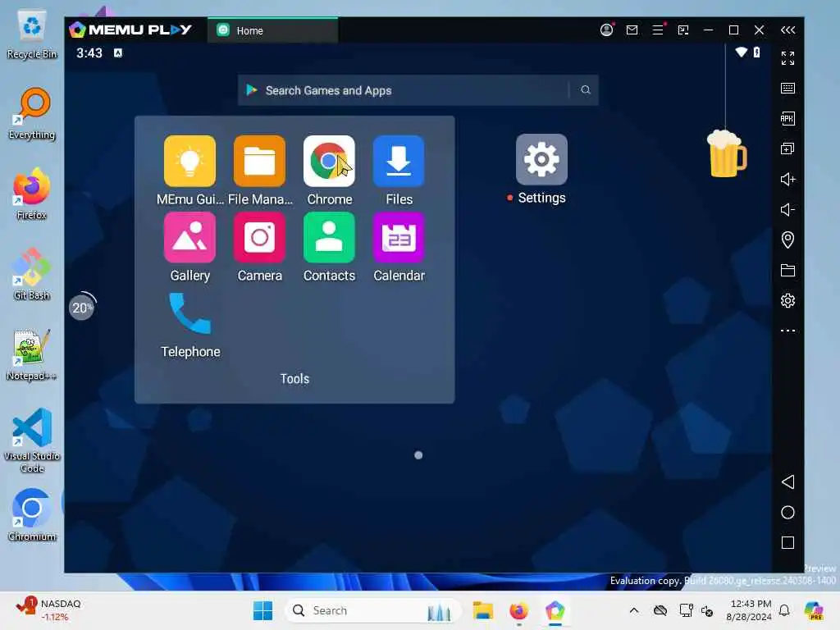Open the taskbar clock and date
The image size is (840, 630).
tap(750, 610)
